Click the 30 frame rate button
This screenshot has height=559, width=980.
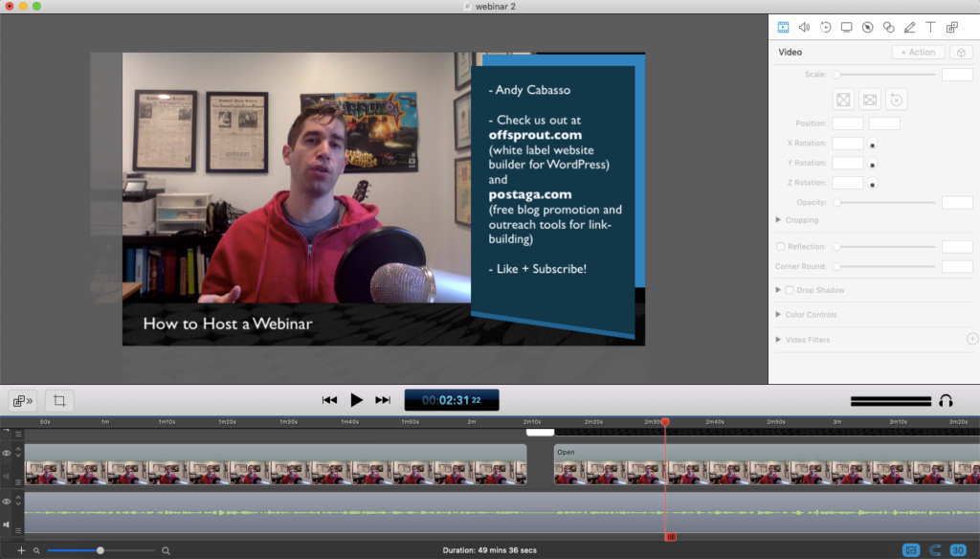pyautogui.click(x=957, y=550)
